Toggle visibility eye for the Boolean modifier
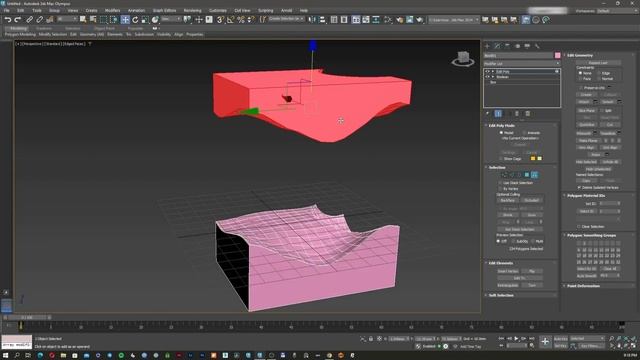The width and height of the screenshot is (640, 360). (487, 77)
